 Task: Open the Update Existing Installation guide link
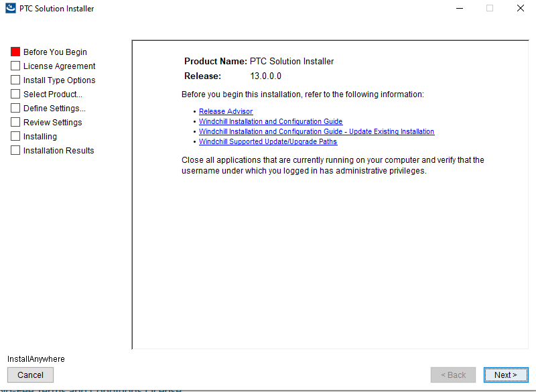317,131
